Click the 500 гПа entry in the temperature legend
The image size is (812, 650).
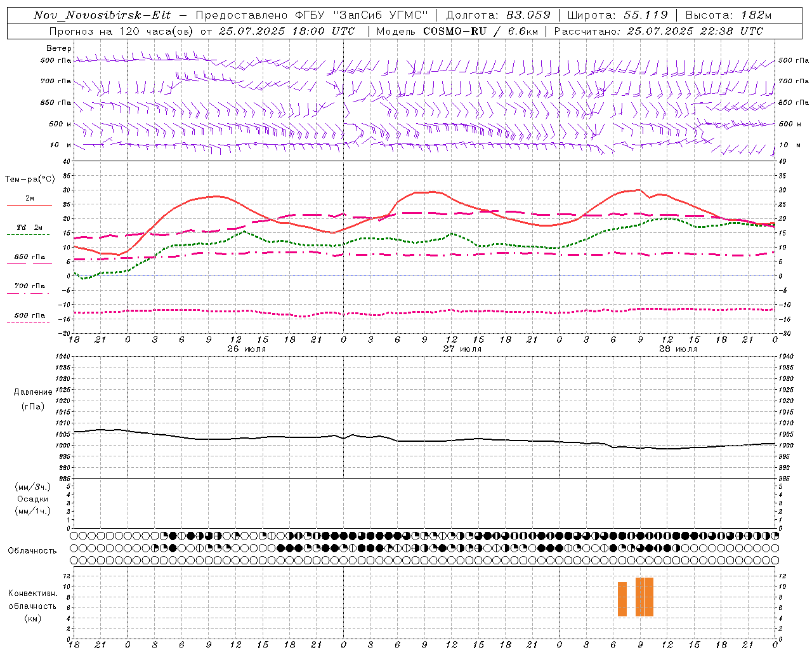(29, 315)
